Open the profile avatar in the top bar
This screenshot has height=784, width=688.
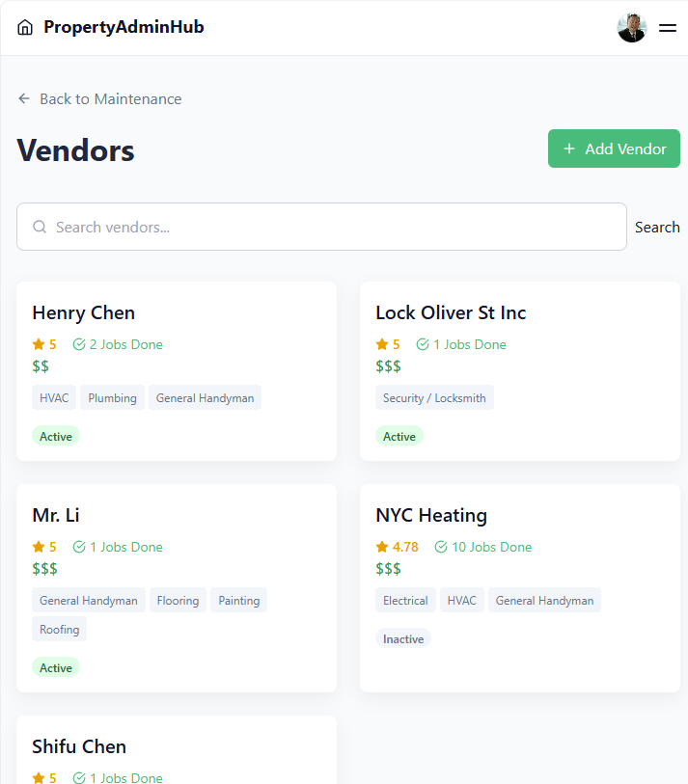pyautogui.click(x=632, y=27)
